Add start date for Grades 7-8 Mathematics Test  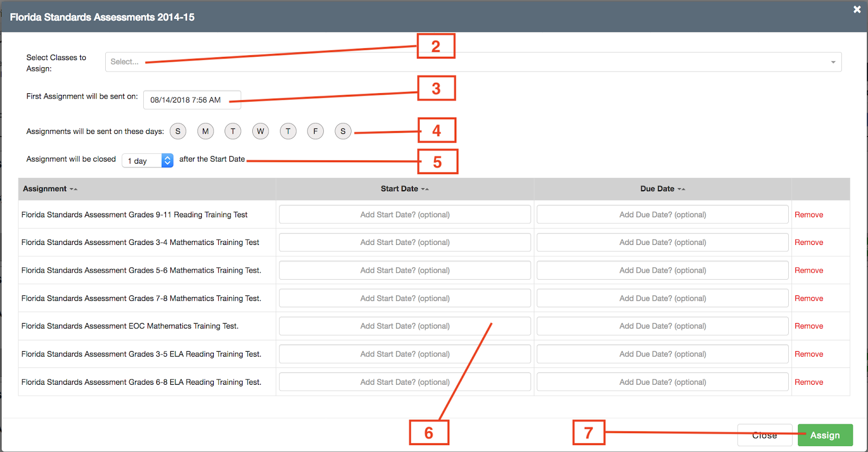point(405,298)
